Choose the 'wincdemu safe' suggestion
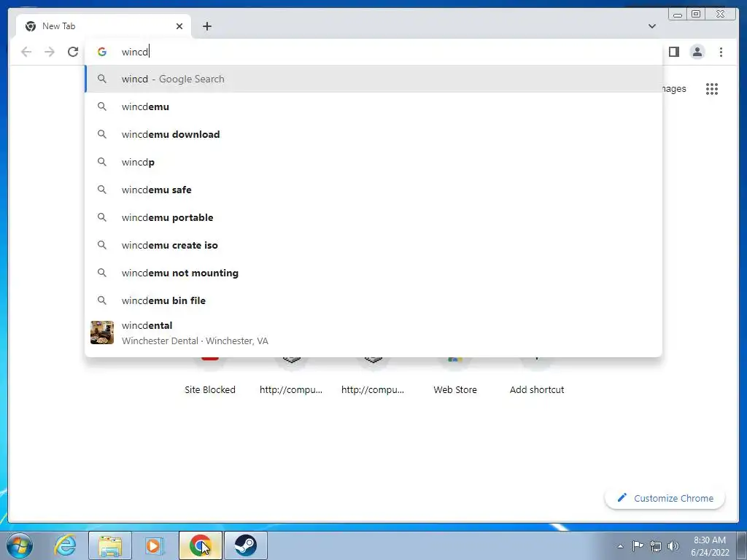The image size is (747, 560). pos(373,190)
